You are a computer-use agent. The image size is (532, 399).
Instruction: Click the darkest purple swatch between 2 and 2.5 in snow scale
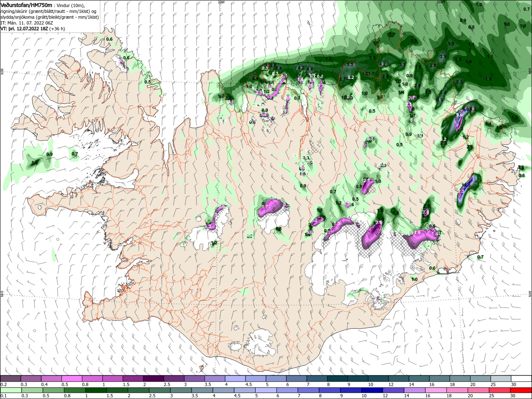(x=153, y=379)
